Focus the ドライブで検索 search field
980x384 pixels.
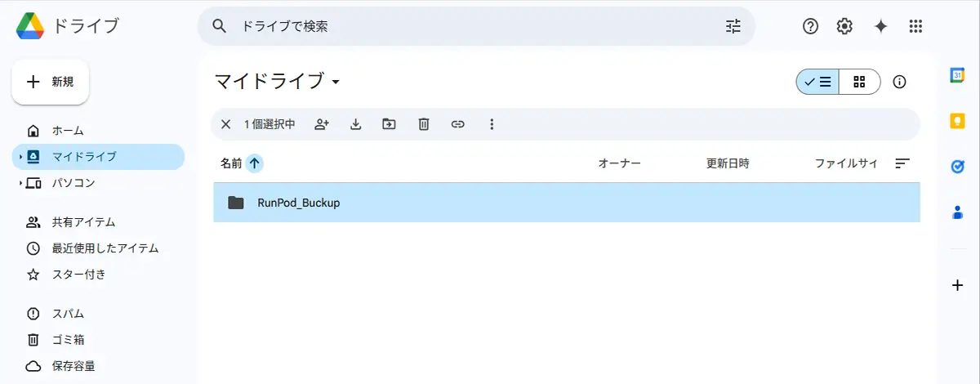click(476, 26)
